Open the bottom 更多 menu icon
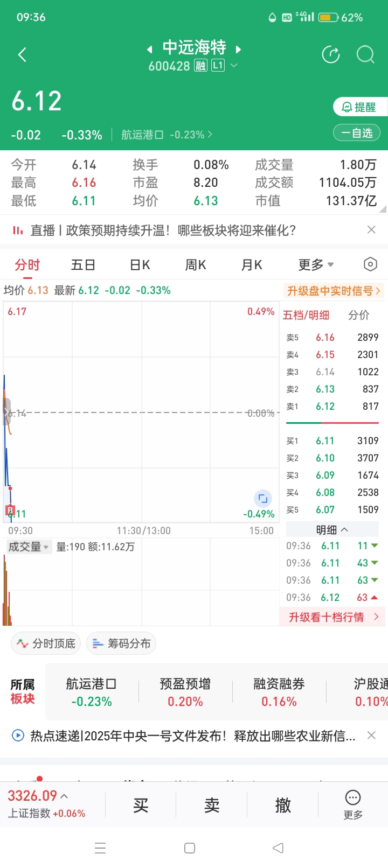This screenshot has width=388, height=868. pos(353,805)
